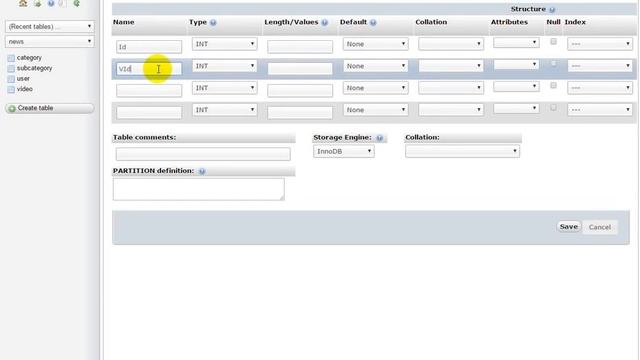Open help icon beside PARTITION definition label
Image resolution: width=640 pixels, height=360 pixels.
coord(202,171)
